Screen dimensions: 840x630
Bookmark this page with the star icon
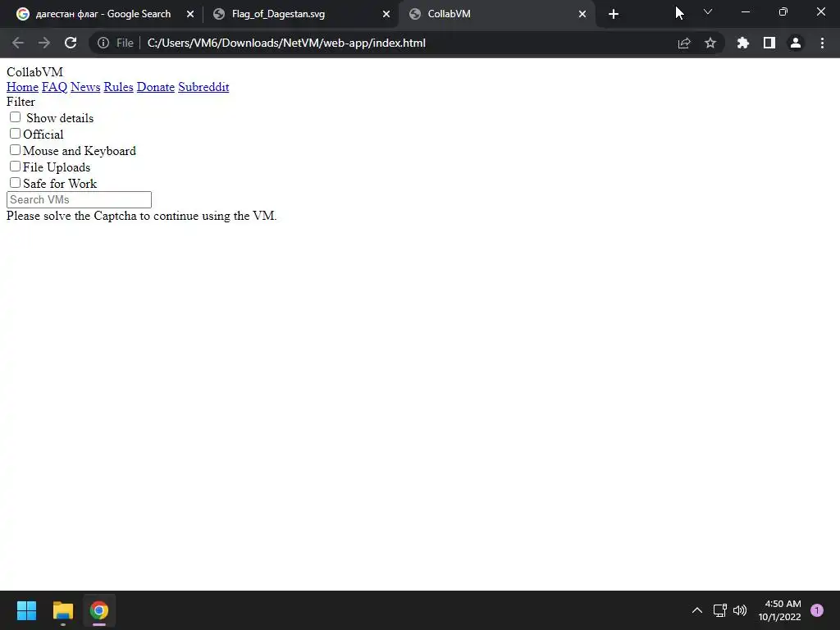(710, 43)
